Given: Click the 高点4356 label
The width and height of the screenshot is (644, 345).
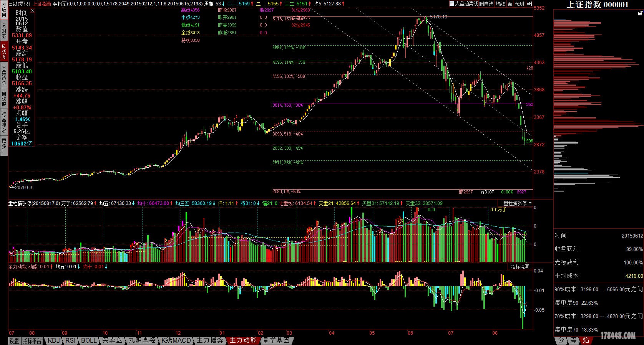Looking at the screenshot, I should pyautogui.click(x=190, y=10).
